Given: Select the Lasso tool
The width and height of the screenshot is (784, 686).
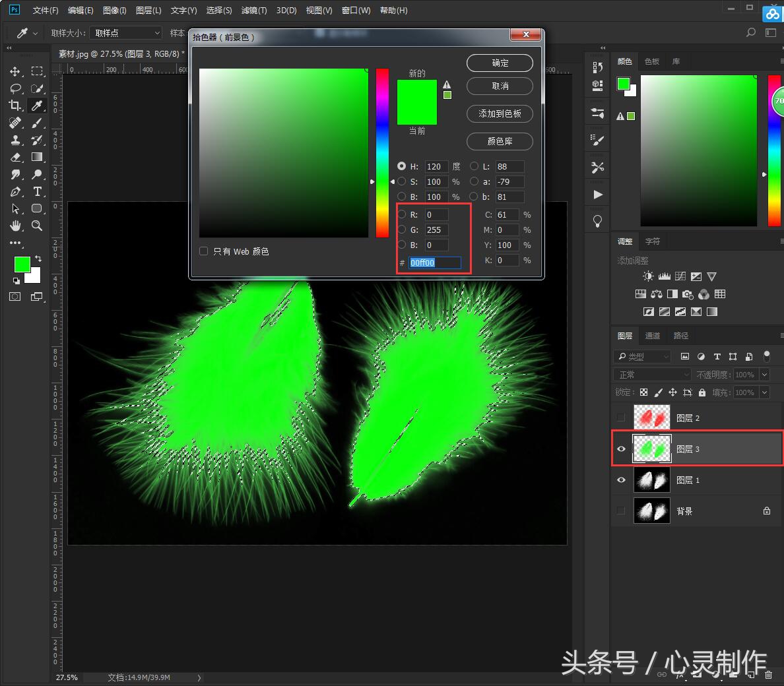Looking at the screenshot, I should (x=15, y=88).
